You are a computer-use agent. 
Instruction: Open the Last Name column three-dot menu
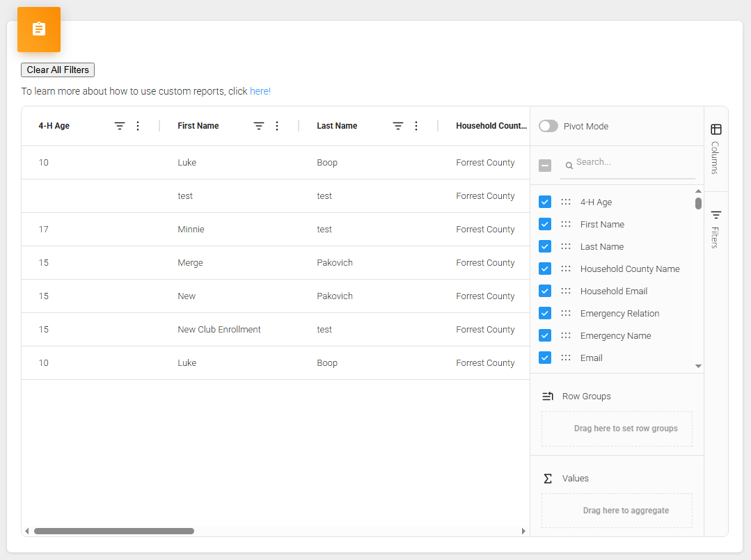tap(416, 126)
